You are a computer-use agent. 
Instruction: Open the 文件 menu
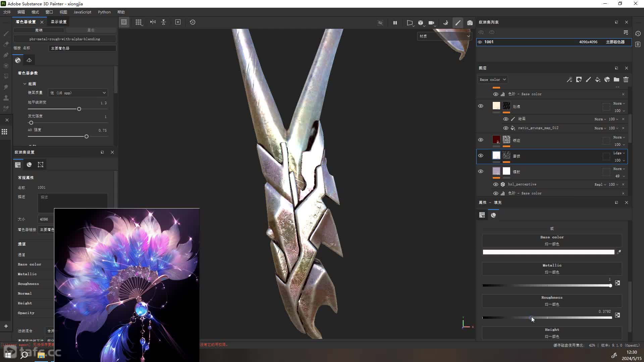coord(7,12)
